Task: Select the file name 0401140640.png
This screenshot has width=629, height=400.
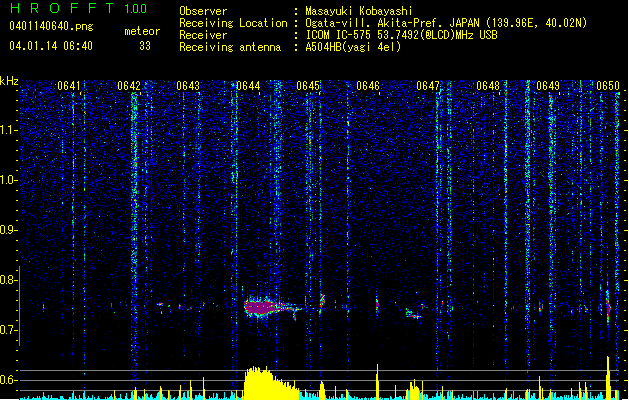Action: pos(51,26)
